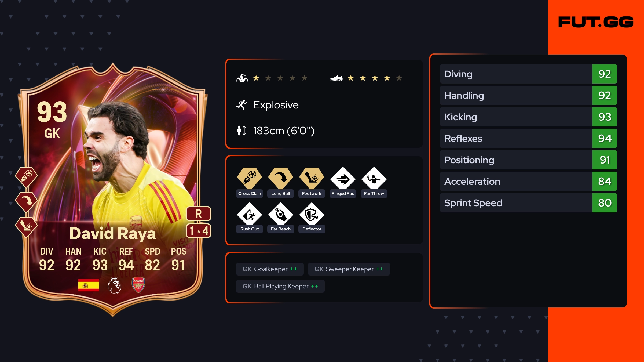The height and width of the screenshot is (362, 644).
Task: Select the GK Sweeper Keeper role tag
Action: (x=349, y=269)
